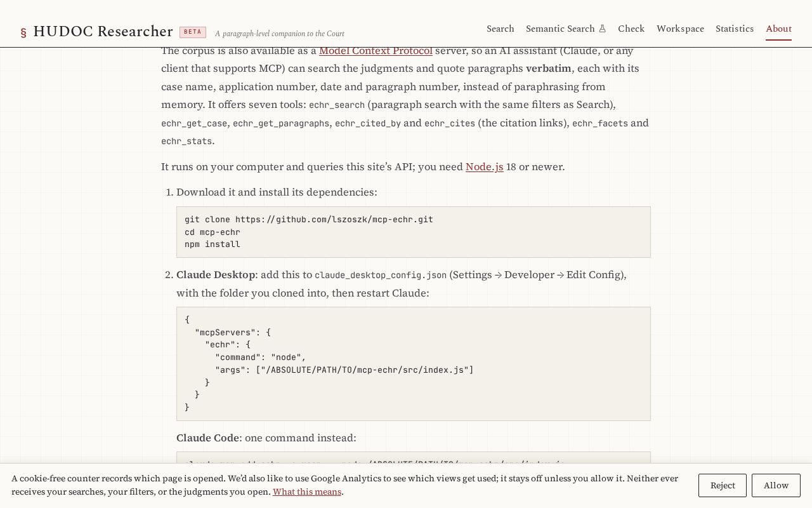
Task: Click the "npm install" line
Action: coord(213,244)
